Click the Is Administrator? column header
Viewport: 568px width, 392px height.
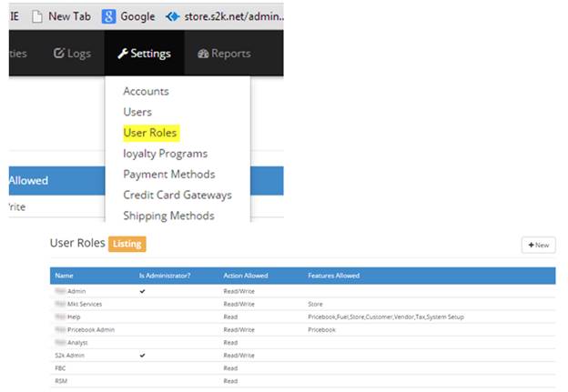click(x=163, y=276)
